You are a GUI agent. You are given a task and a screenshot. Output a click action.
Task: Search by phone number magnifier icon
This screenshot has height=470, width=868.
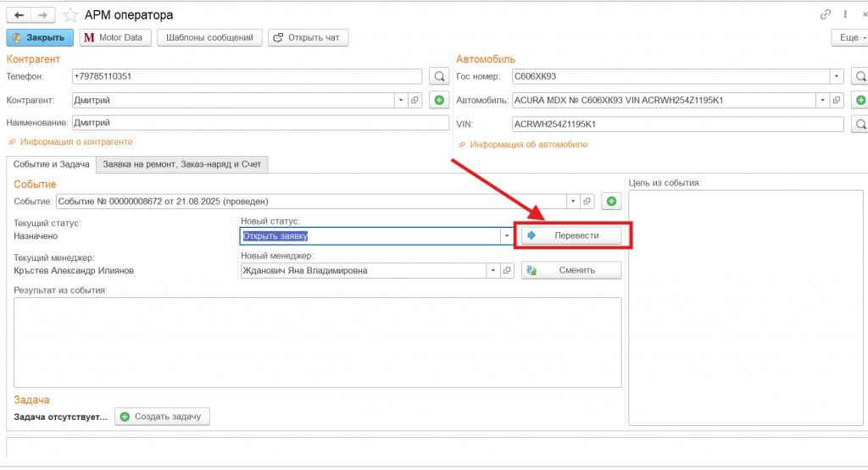tap(439, 76)
